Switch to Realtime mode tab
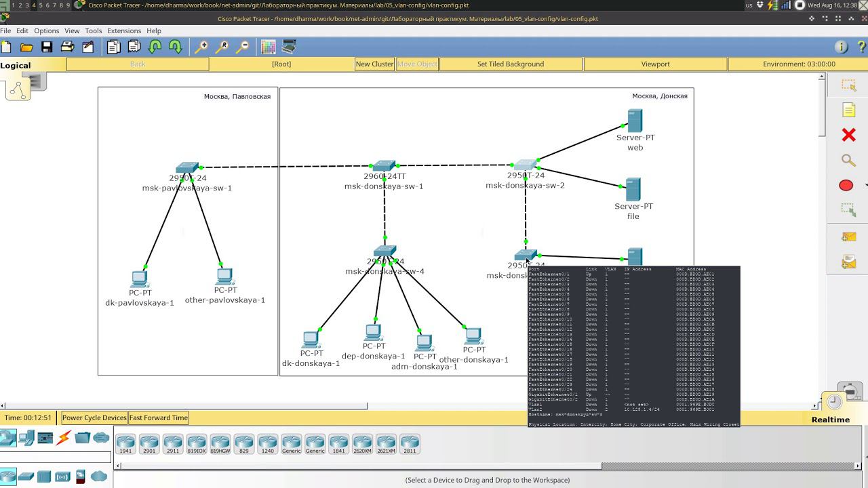 click(x=831, y=420)
